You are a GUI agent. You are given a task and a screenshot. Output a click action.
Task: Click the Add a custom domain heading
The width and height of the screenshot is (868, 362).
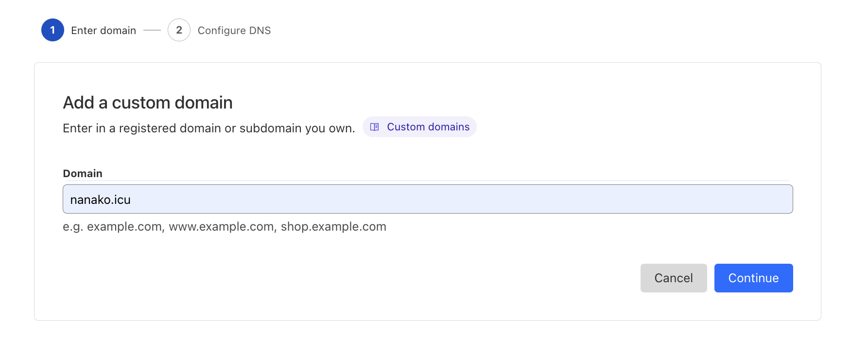(x=148, y=103)
